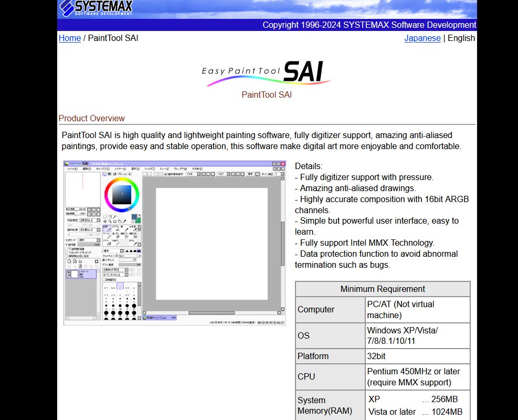Click the 1024MB memory value

click(447, 412)
